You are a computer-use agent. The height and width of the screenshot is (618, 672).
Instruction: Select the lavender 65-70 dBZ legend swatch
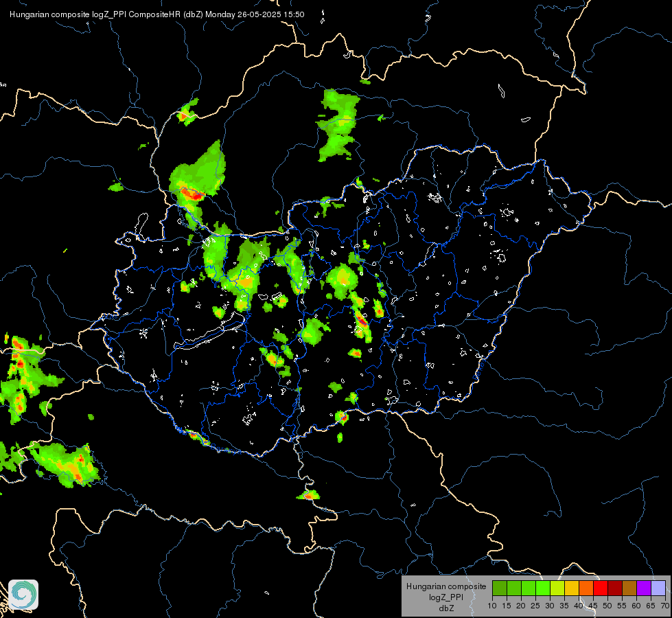[658, 588]
